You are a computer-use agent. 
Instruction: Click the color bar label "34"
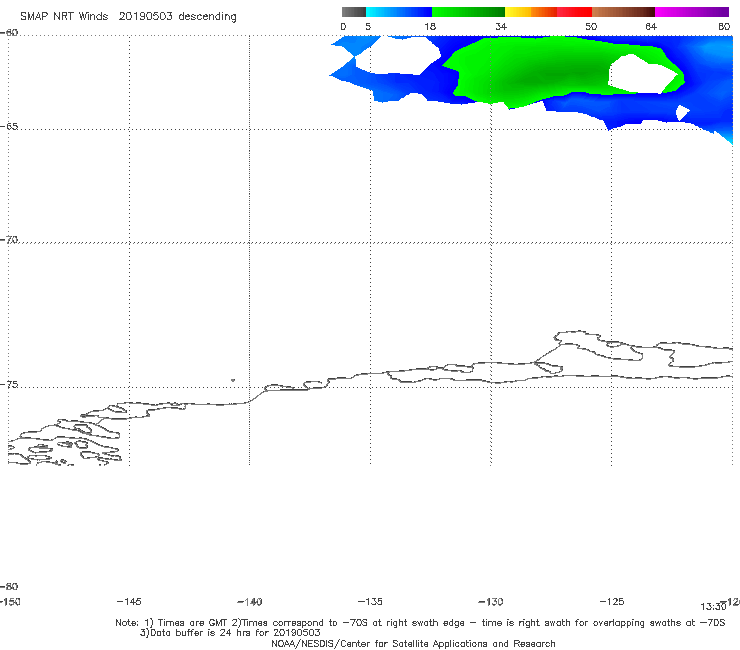501,26
